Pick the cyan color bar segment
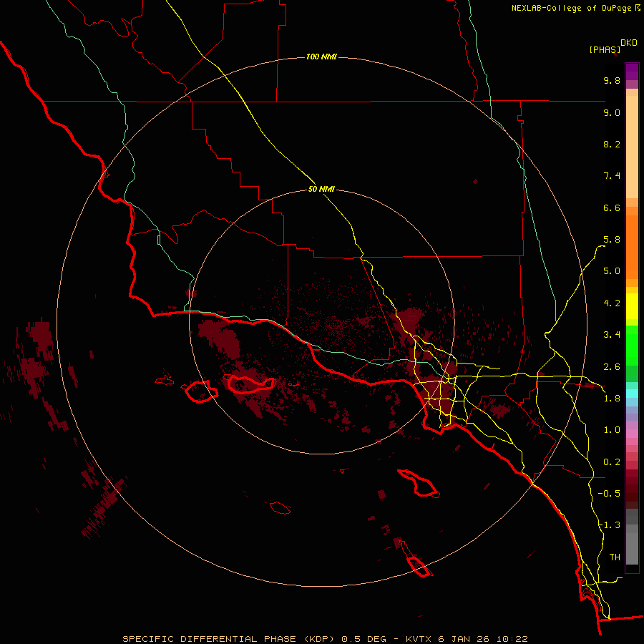The height and width of the screenshot is (644, 644). coord(632,394)
